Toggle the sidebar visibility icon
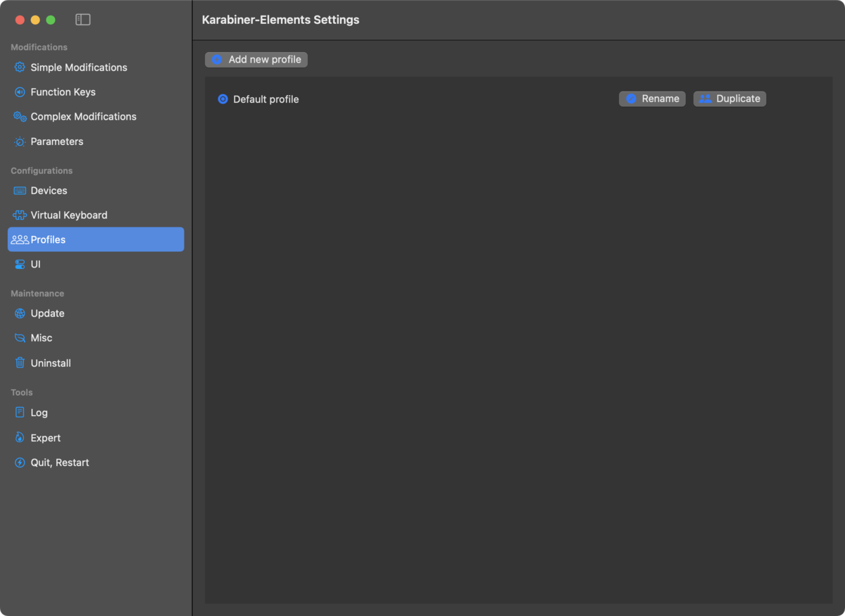The image size is (845, 616). coord(83,20)
